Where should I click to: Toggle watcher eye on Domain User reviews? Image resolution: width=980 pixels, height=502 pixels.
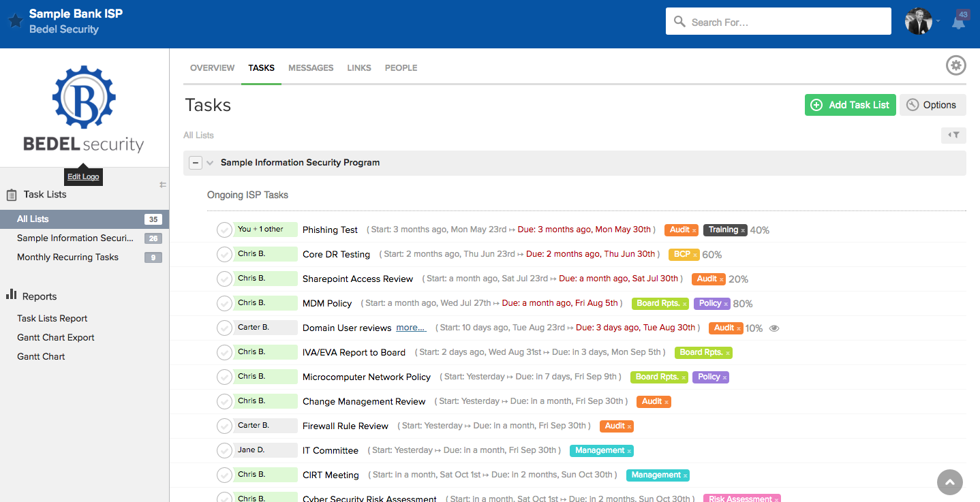774,328
